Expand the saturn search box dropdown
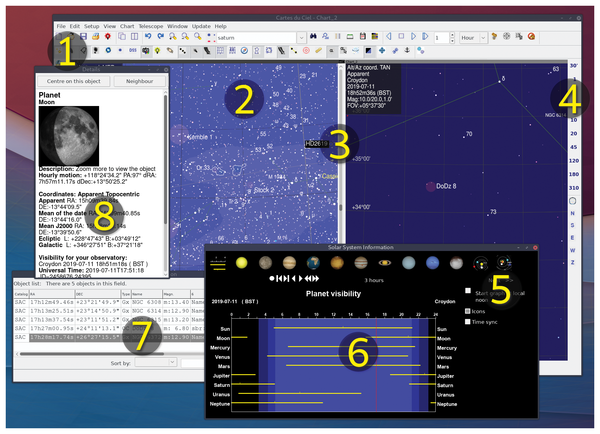 pos(301,38)
